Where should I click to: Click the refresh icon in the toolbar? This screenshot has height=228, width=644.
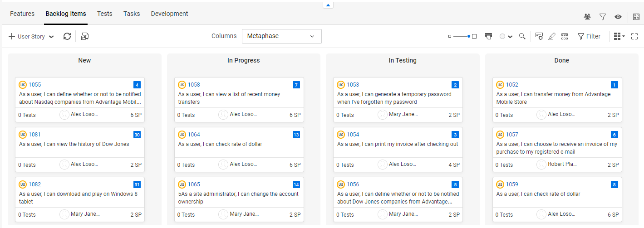pos(67,36)
